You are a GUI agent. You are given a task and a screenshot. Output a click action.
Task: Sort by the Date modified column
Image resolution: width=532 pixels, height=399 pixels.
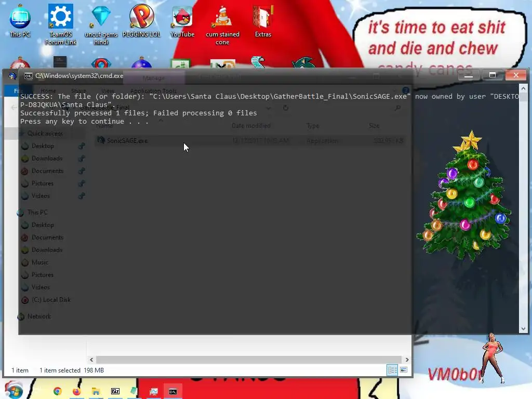click(251, 126)
